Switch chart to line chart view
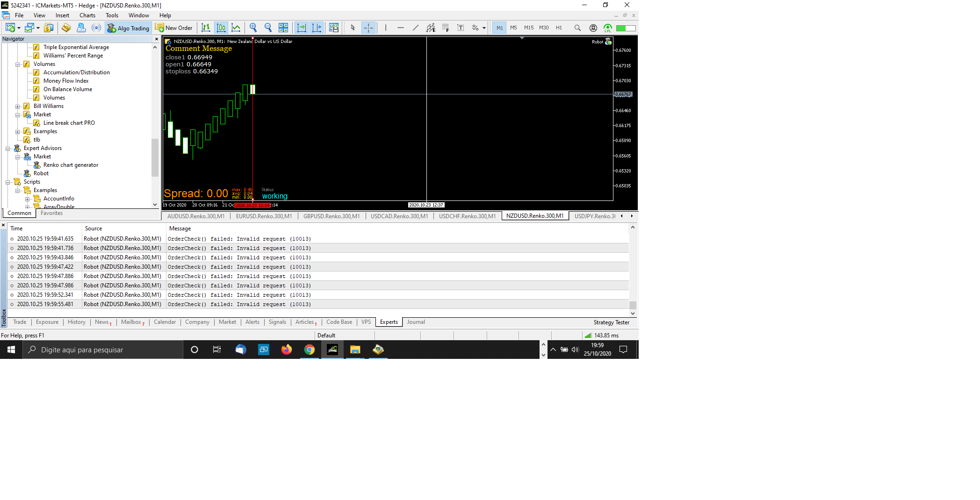The height and width of the screenshot is (500, 980). coord(236,28)
